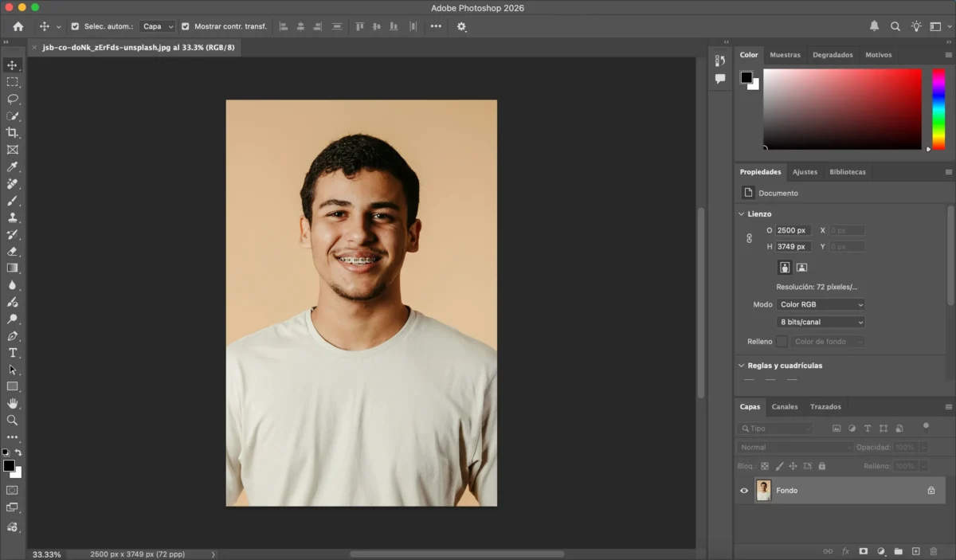Select the Lasso tool

tap(12, 99)
